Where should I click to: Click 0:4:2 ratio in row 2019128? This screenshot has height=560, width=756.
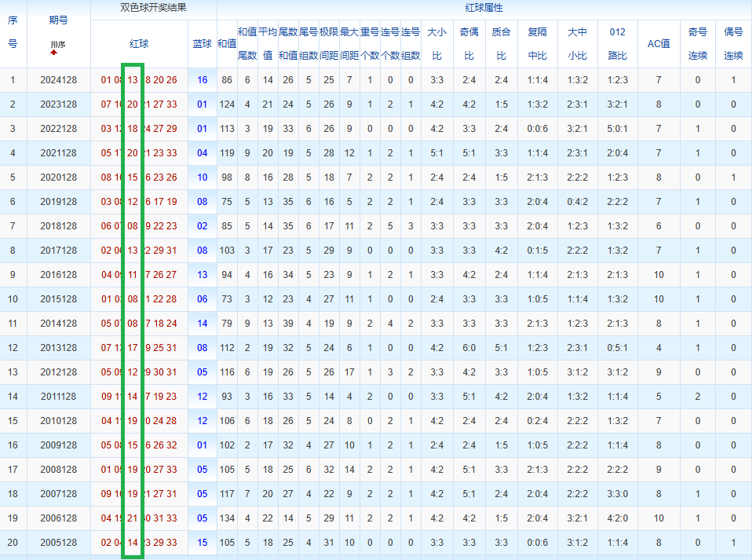point(577,202)
